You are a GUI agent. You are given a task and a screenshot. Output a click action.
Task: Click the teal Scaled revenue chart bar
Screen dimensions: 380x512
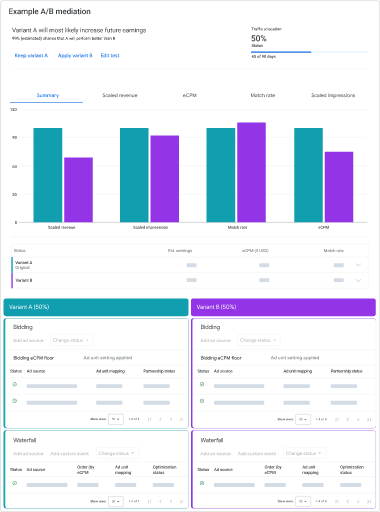pos(48,175)
